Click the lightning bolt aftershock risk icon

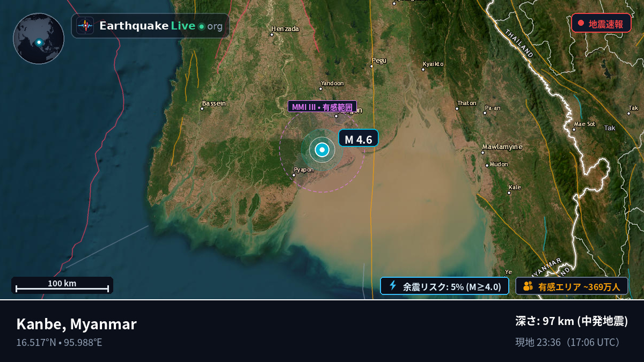pyautogui.click(x=392, y=286)
